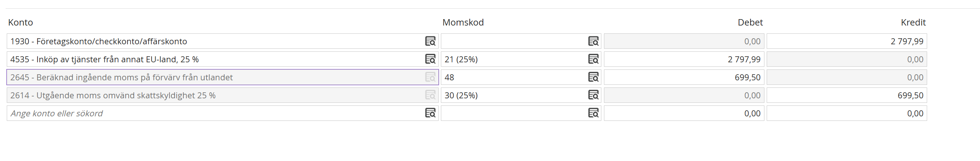Open account lookup for 1930 Företagskonto row

[x=430, y=41]
